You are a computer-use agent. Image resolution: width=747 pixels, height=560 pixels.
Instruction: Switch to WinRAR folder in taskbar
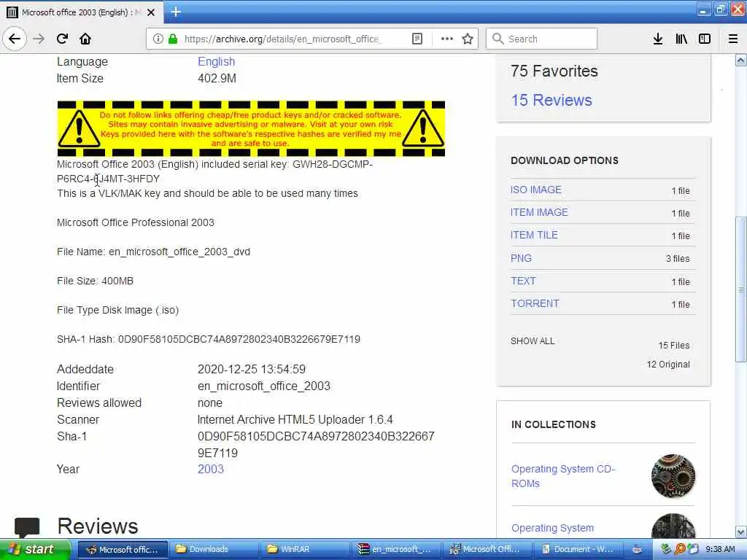coord(304,550)
